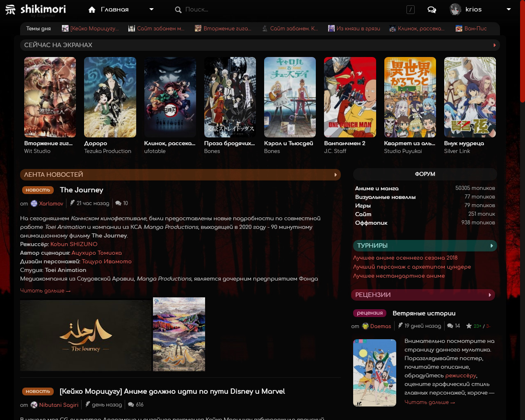Open Ацухиро Томиока screenwriter link
525x420 pixels.
(x=96, y=253)
